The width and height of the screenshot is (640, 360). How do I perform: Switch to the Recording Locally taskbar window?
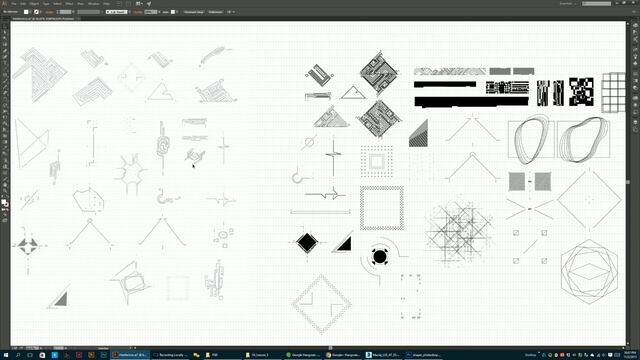pos(171,355)
